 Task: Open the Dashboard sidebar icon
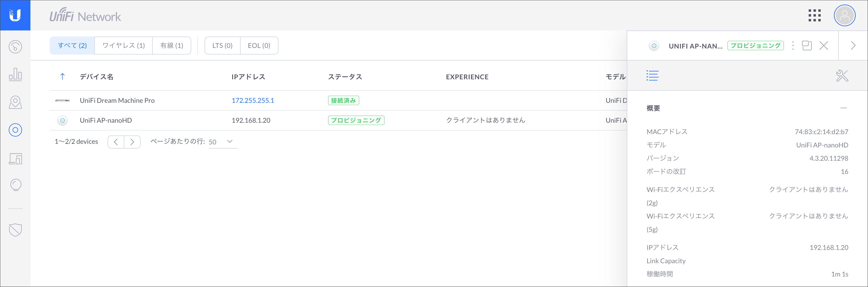point(15,47)
